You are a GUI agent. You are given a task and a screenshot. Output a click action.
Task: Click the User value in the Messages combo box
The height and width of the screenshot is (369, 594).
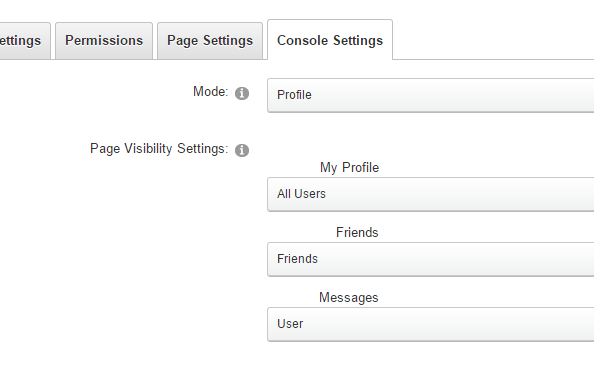click(x=290, y=324)
